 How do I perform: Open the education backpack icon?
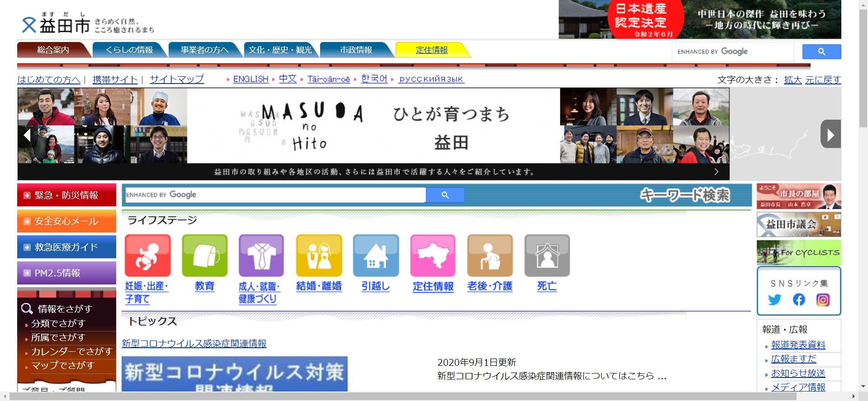coord(205,256)
